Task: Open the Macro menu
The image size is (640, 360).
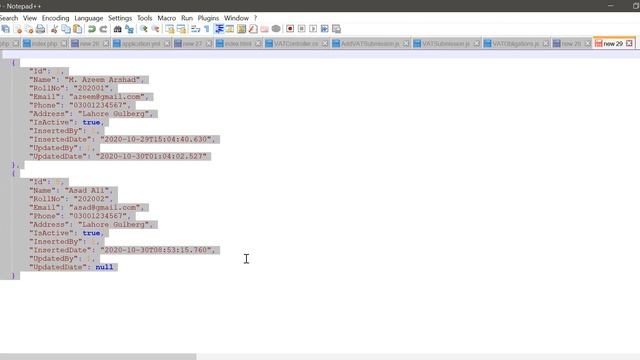Action: coord(167,18)
